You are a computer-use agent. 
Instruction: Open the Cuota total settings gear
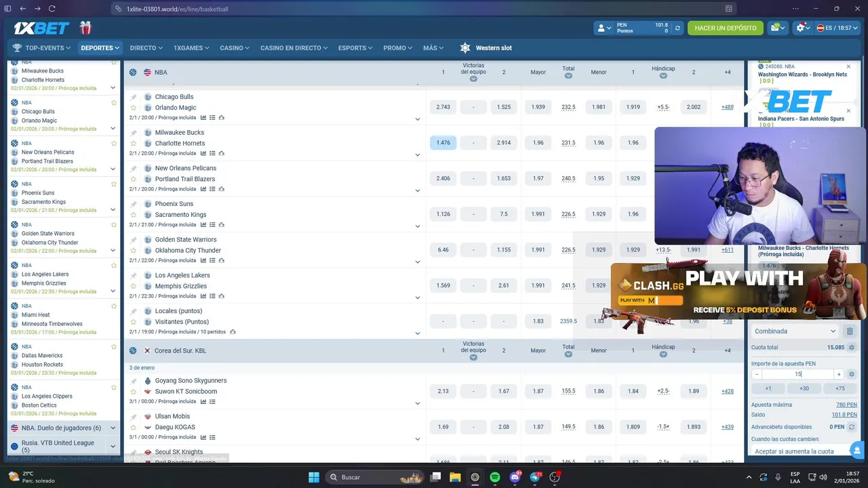852,348
